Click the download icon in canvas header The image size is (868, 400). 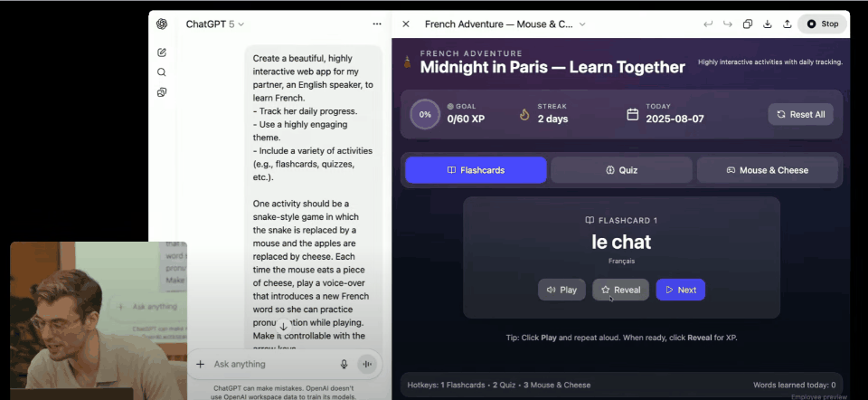pyautogui.click(x=768, y=24)
